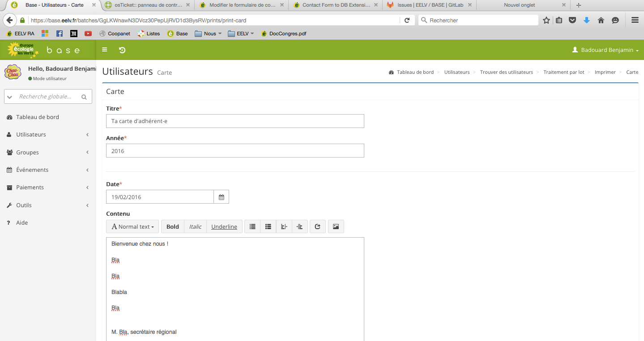Click the indent icon in editor toolbar
Viewport: 644px width, 341px height.
tap(300, 226)
